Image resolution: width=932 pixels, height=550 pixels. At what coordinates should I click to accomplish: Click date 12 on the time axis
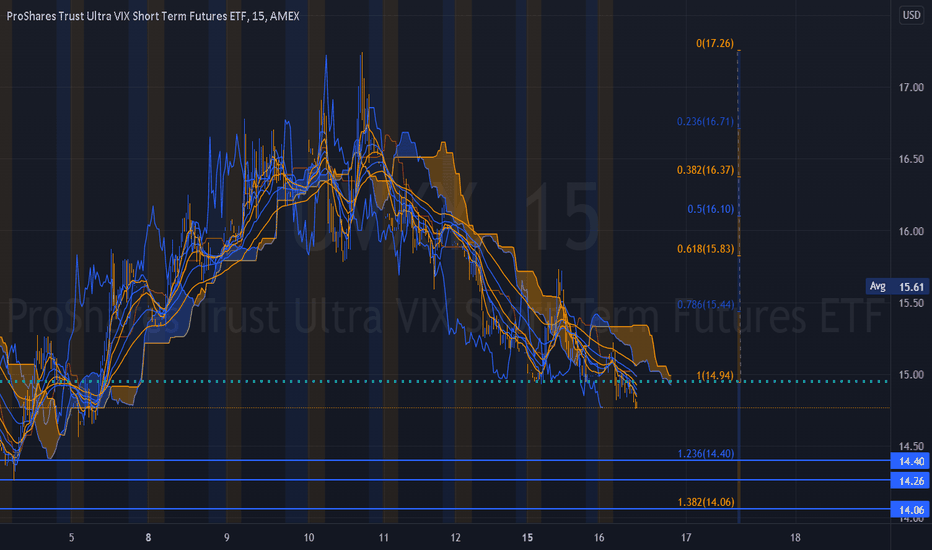455,538
